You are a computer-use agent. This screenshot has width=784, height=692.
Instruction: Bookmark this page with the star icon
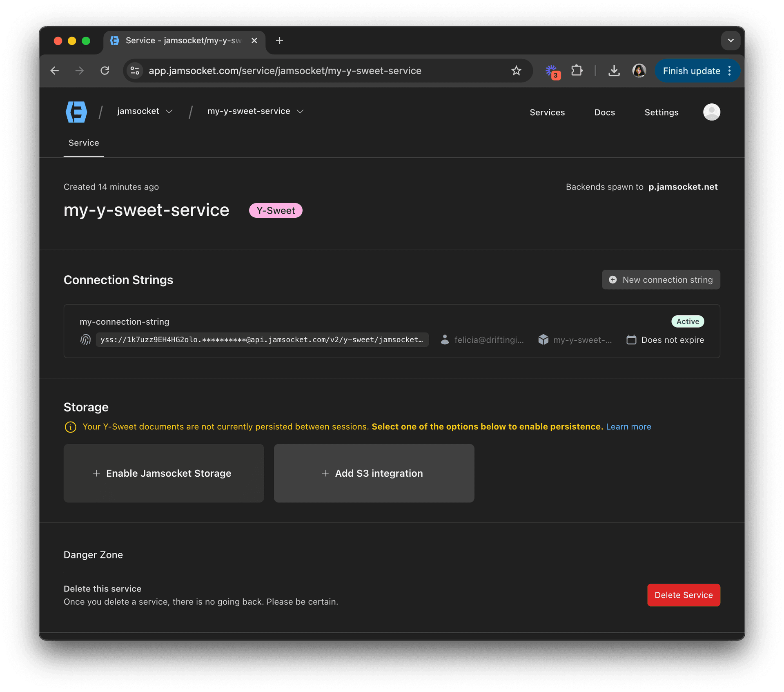point(516,71)
